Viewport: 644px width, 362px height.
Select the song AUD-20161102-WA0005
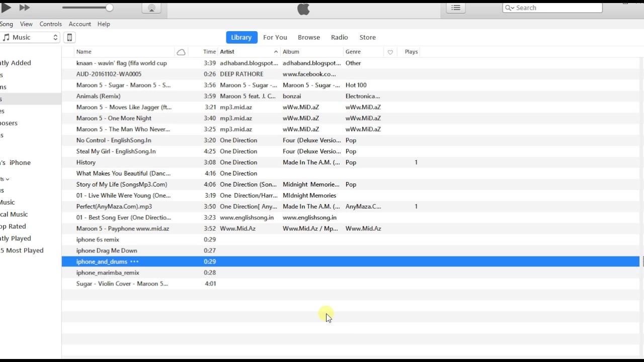pyautogui.click(x=109, y=74)
